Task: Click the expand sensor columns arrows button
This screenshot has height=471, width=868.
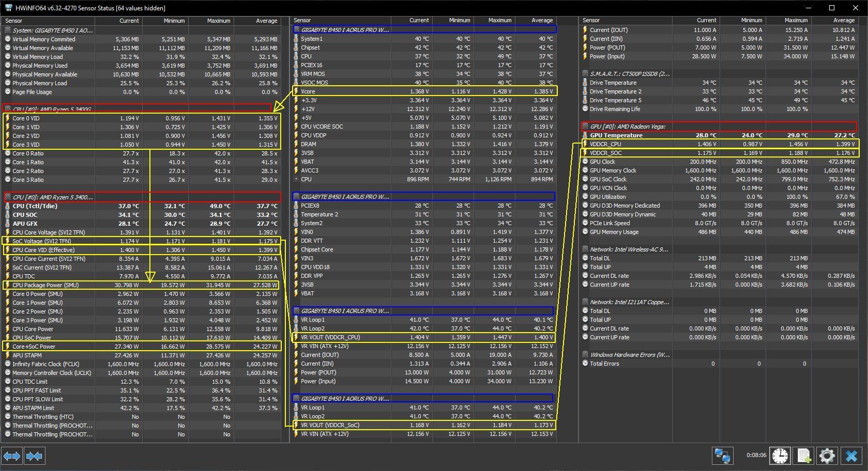Action: coord(12,456)
